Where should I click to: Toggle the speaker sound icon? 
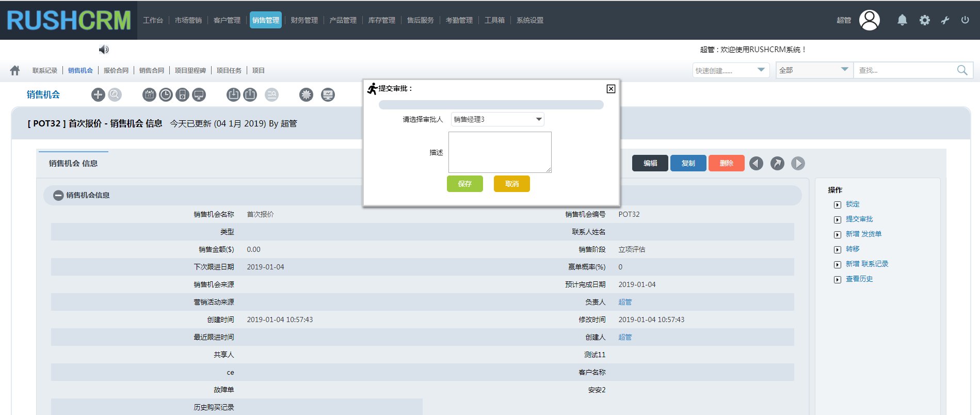104,50
